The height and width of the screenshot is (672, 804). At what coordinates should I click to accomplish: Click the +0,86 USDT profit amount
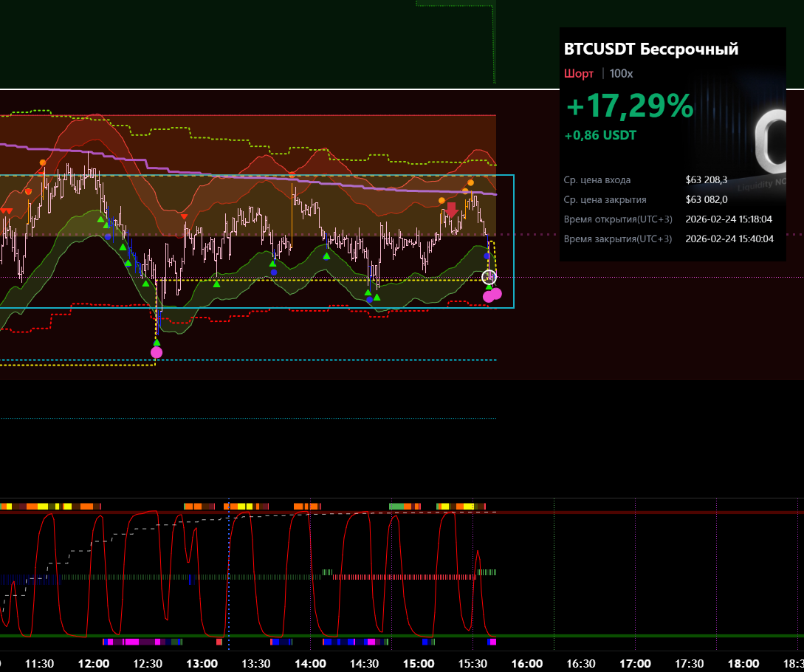point(600,136)
